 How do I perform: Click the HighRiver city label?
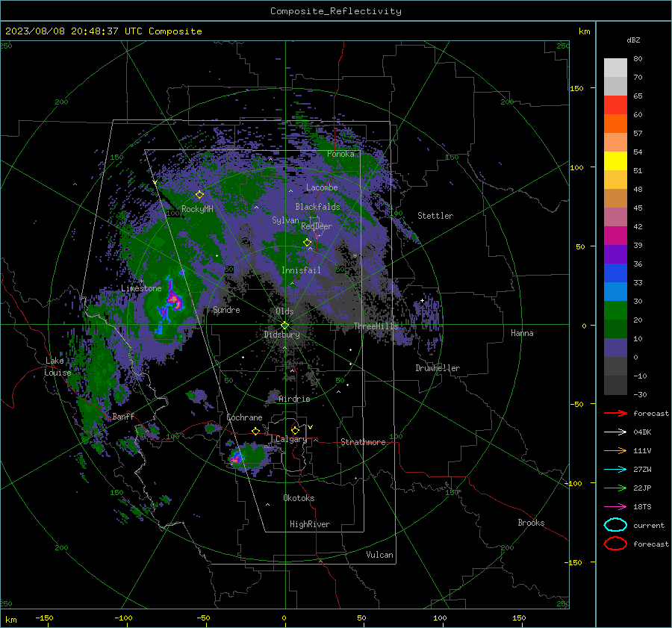(310, 524)
